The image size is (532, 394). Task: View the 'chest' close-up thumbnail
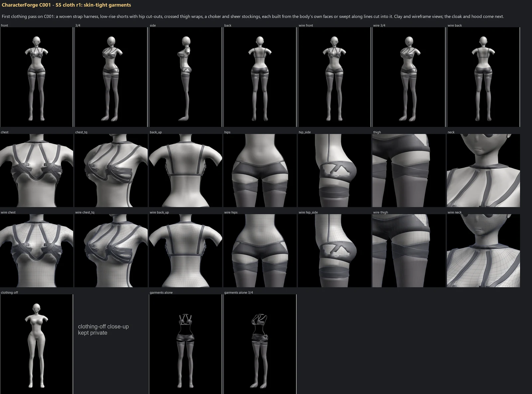[37, 170]
